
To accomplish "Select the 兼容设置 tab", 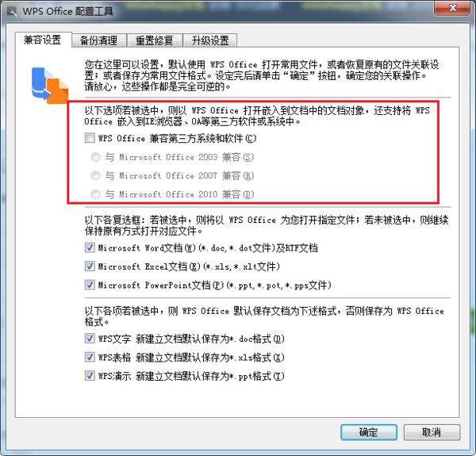I will (x=43, y=40).
